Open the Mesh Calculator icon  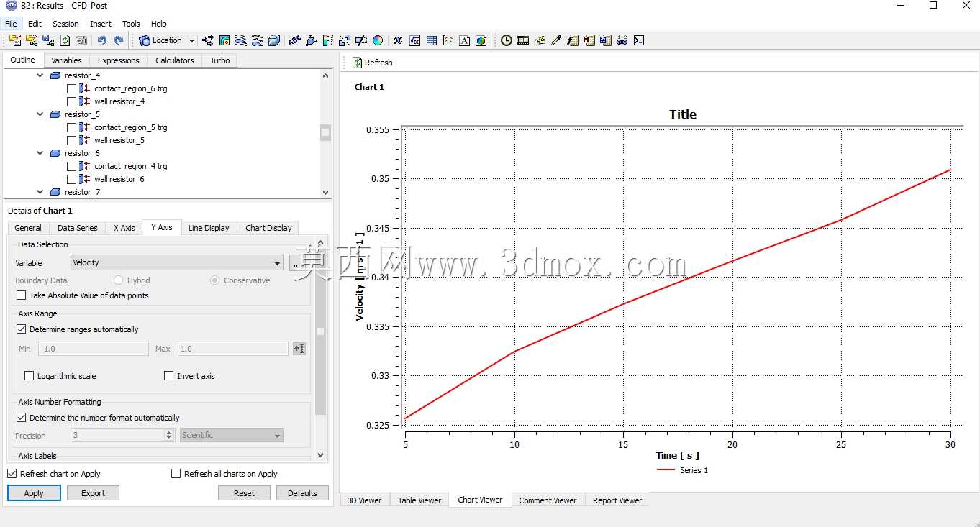[605, 40]
